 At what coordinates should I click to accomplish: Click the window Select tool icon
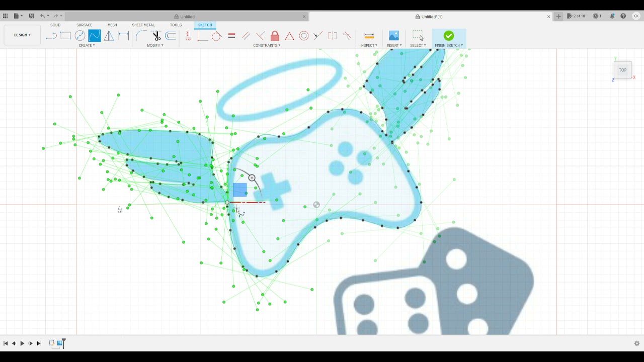coord(418,36)
